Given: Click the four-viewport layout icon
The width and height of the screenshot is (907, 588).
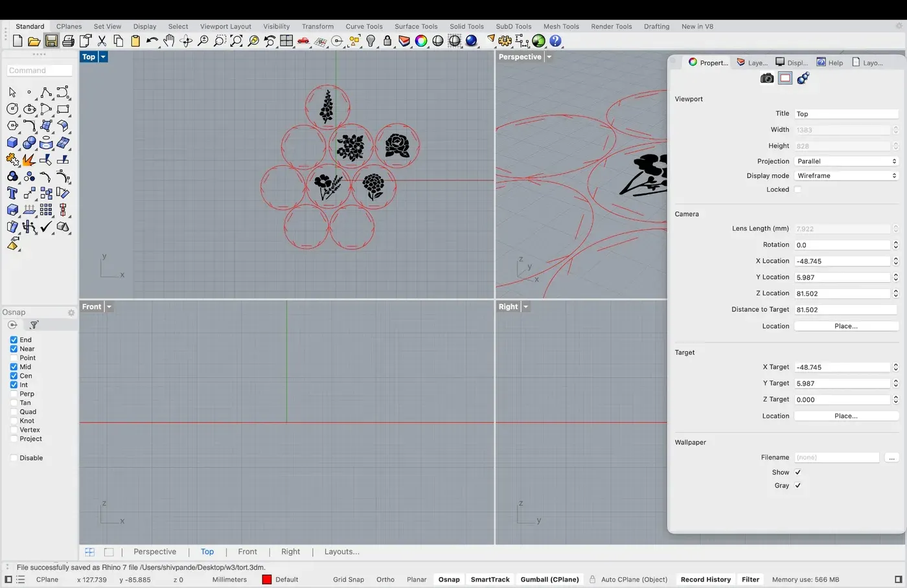Looking at the screenshot, I should click(x=286, y=41).
